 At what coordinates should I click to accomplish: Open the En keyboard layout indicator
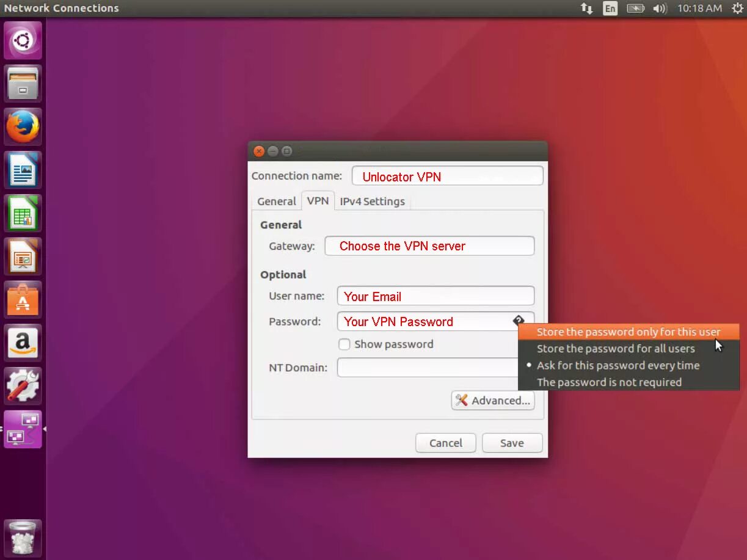coord(610,9)
